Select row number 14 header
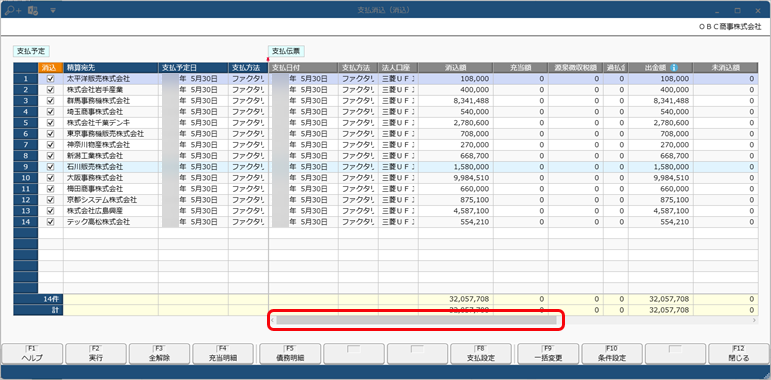This screenshot has width=771, height=380. click(x=26, y=222)
